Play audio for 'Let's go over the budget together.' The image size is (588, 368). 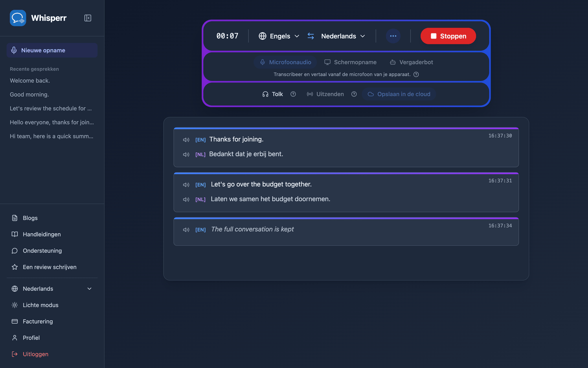click(x=186, y=185)
